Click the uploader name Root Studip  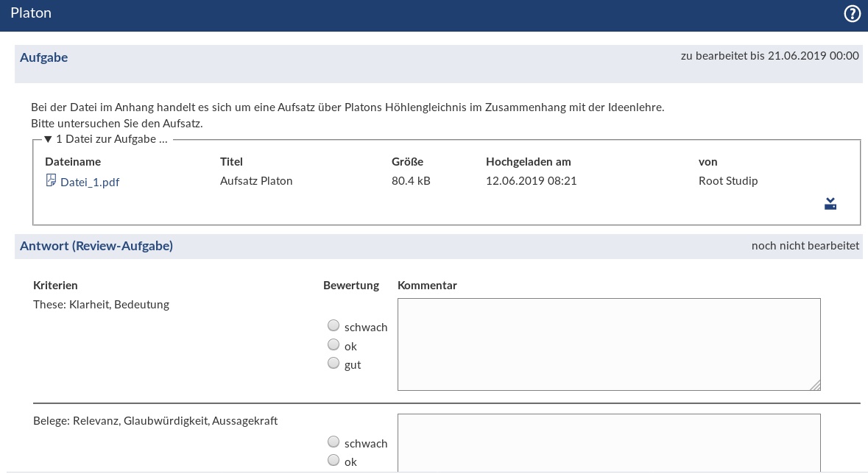click(x=727, y=181)
